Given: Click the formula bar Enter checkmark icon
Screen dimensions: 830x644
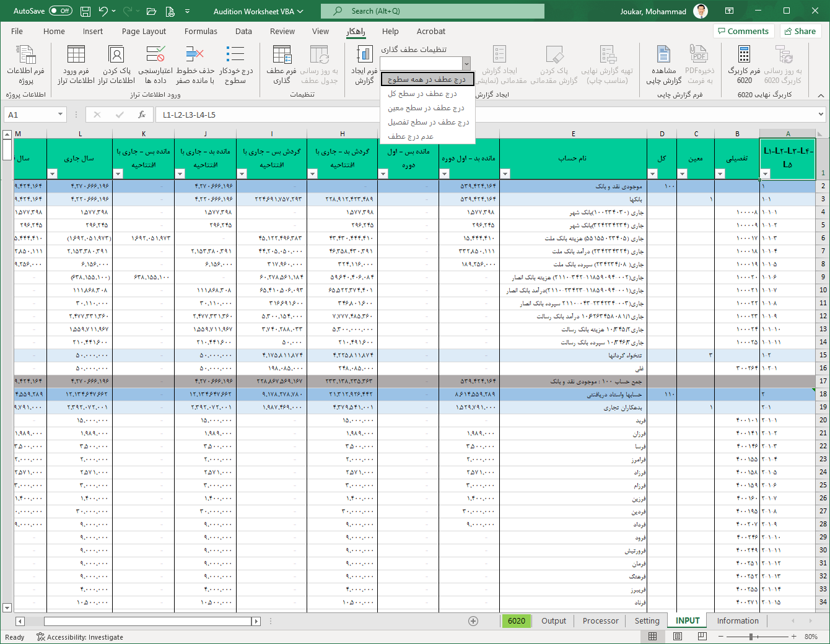Looking at the screenshot, I should (120, 115).
